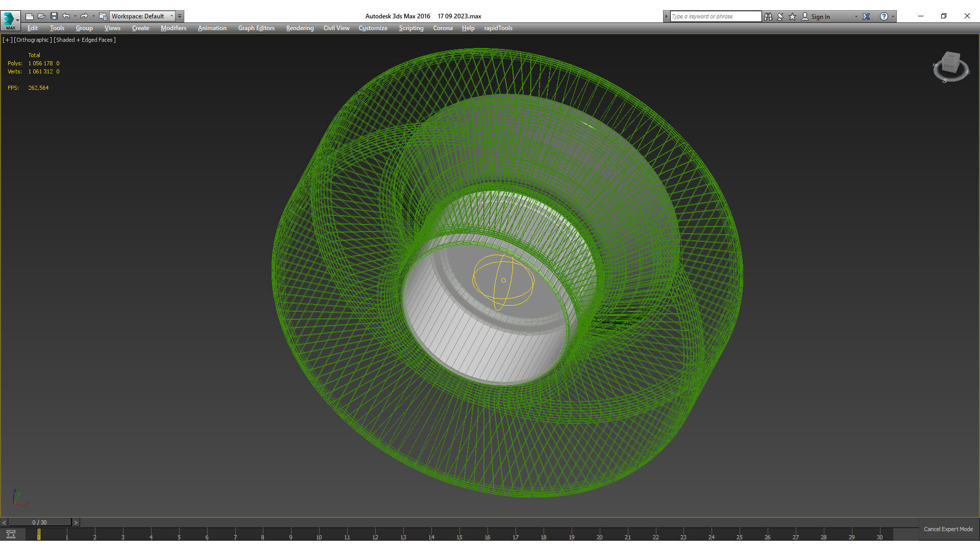Click the Polys count 1 056 178
Screen dimensions: 980x551
click(41, 63)
